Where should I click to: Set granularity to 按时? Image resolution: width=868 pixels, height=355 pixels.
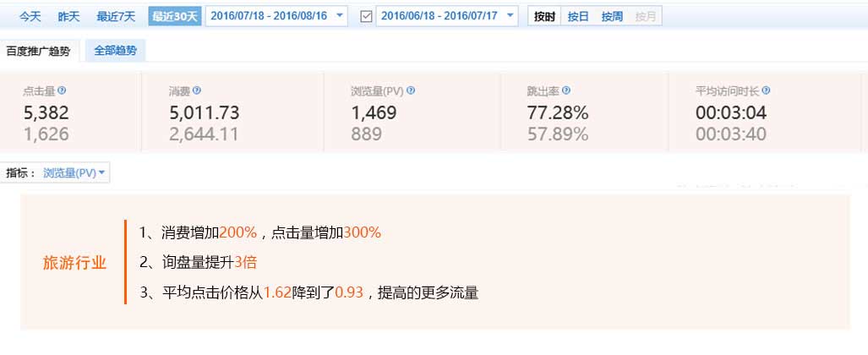pyautogui.click(x=544, y=16)
